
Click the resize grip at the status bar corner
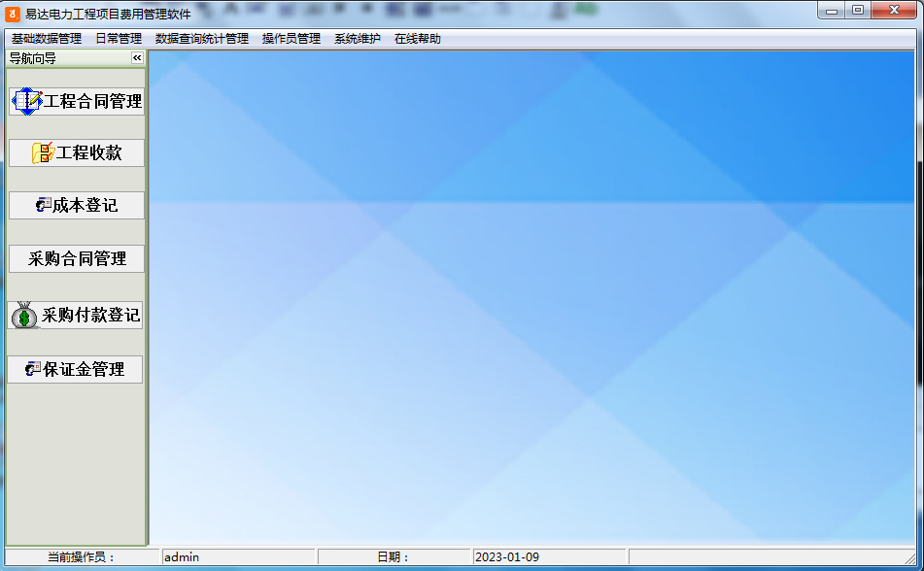coord(911,558)
